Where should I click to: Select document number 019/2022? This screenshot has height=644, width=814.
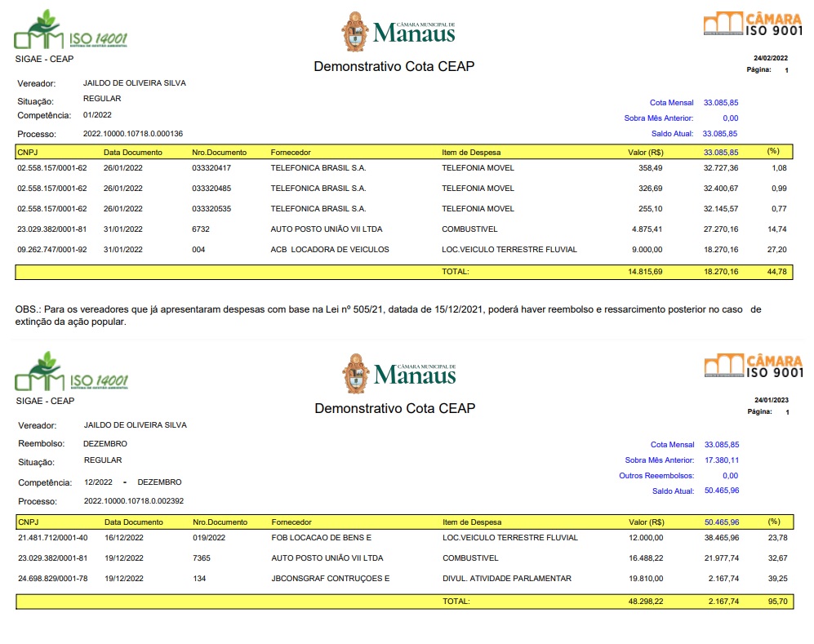coord(209,538)
